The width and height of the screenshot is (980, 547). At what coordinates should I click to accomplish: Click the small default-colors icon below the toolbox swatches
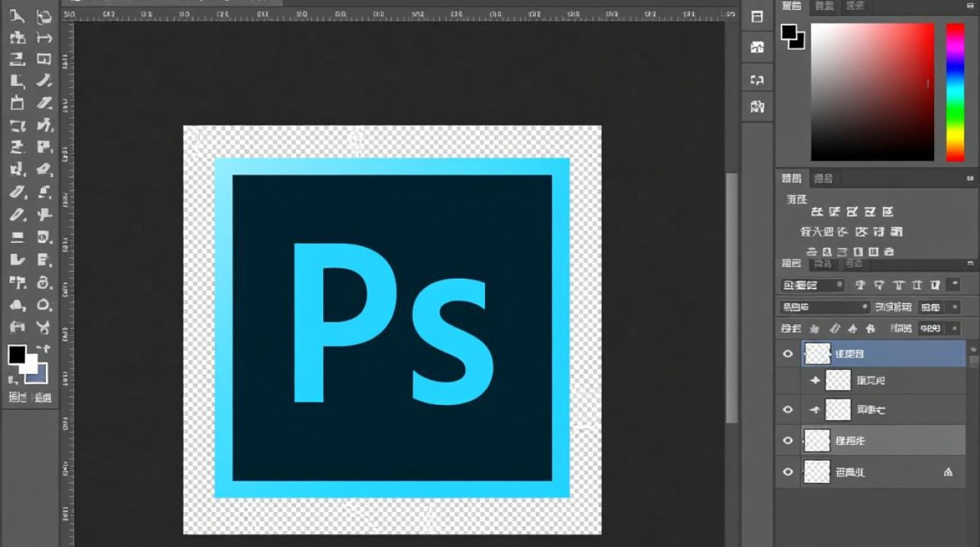12,380
